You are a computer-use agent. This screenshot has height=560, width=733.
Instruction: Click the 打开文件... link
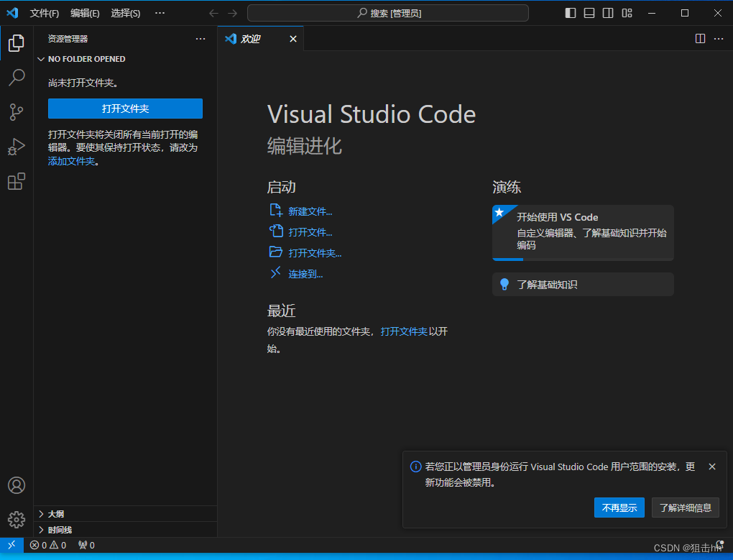310,232
